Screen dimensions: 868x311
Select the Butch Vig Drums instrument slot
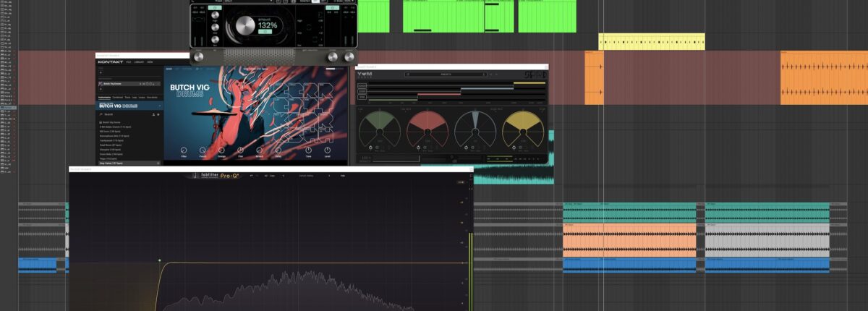129,84
